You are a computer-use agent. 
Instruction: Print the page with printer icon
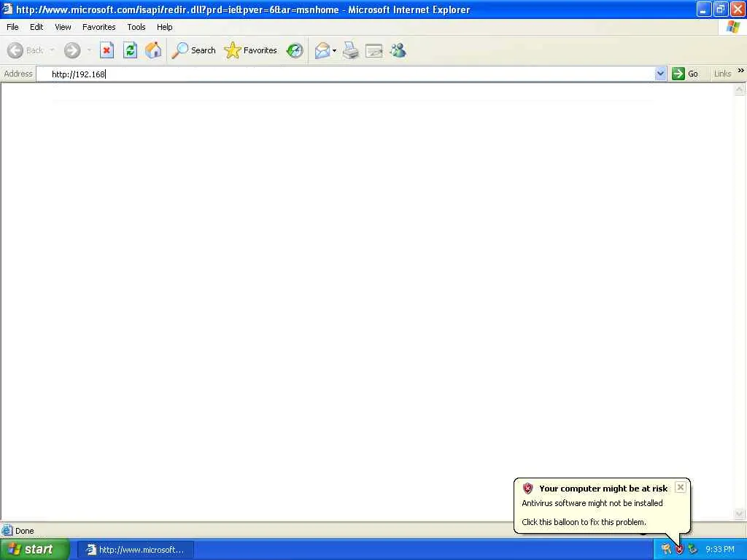351,50
